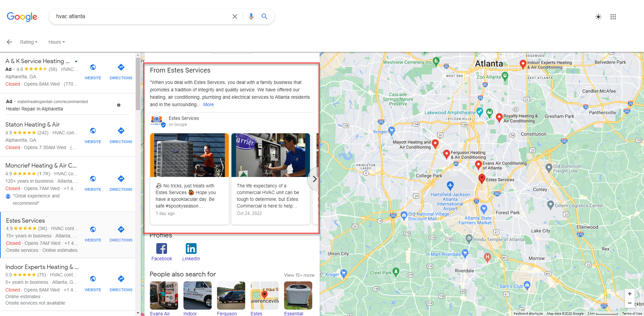
Task: Open Indoor related result thumbnail
Action: [198, 296]
